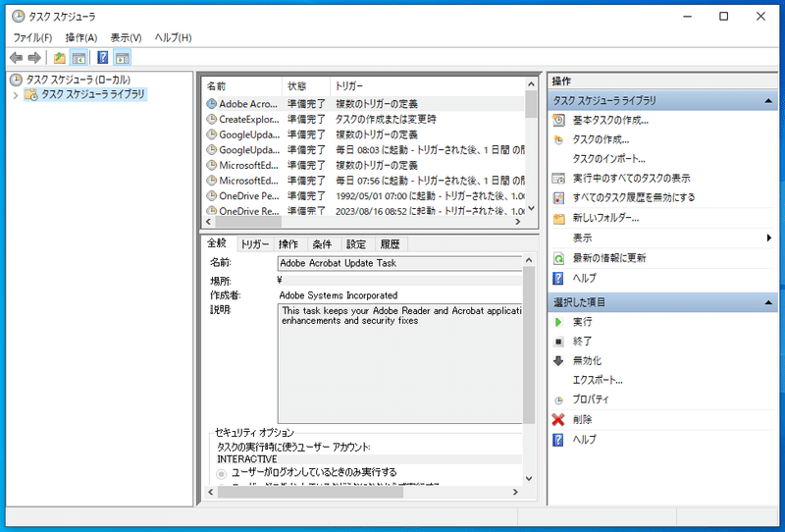Switch to the 条件 tab
Screen dimensions: 785x532
[322, 244]
